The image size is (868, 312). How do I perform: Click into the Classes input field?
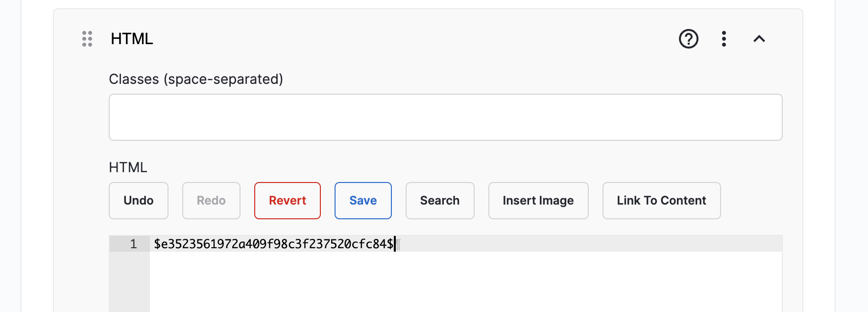pos(445,117)
